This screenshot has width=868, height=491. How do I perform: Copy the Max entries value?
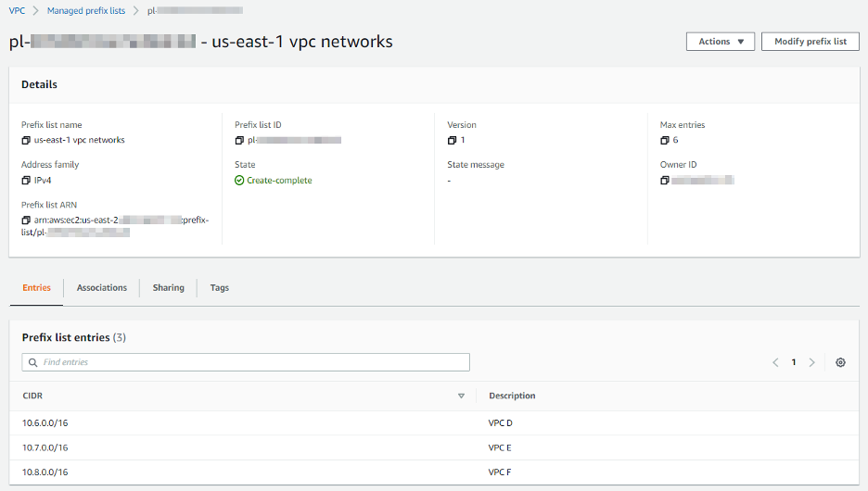(x=665, y=141)
